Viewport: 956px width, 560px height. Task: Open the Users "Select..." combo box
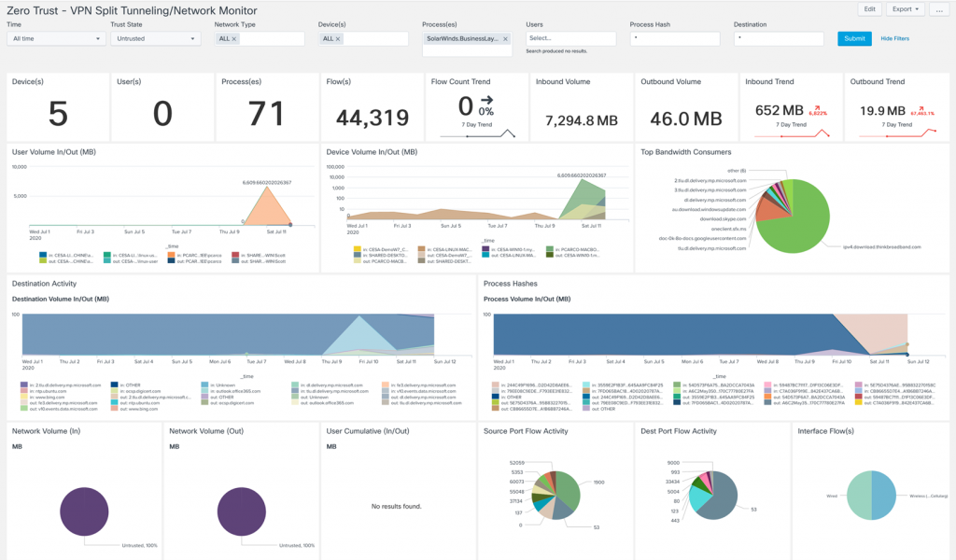(569, 38)
